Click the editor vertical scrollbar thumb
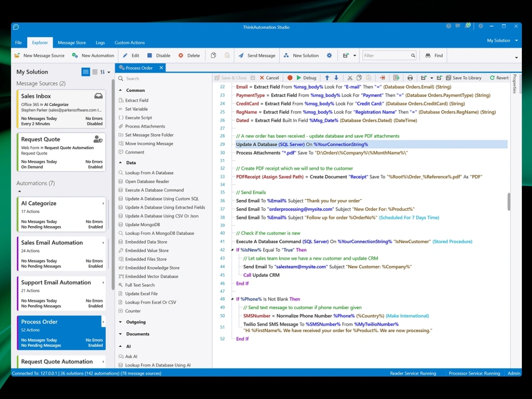The width and height of the screenshot is (532, 399). 509,201
